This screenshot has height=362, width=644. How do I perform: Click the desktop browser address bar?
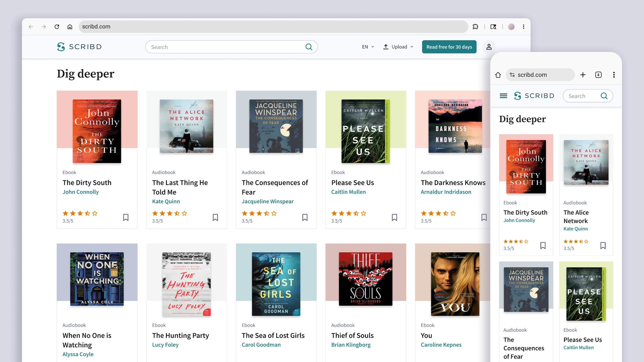(x=273, y=27)
